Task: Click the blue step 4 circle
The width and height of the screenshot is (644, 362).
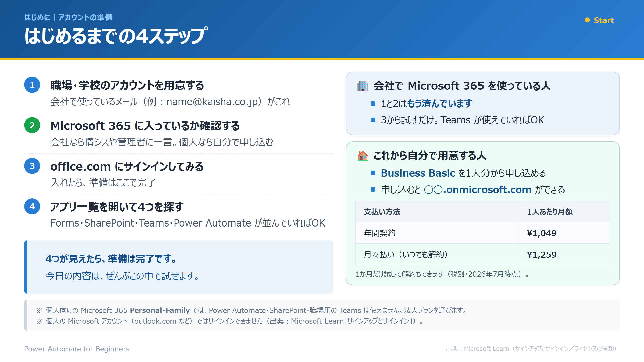Action: 32,206
